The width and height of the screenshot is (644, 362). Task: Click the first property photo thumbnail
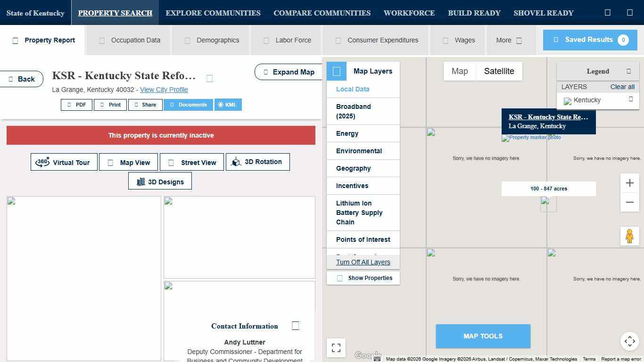click(84, 278)
